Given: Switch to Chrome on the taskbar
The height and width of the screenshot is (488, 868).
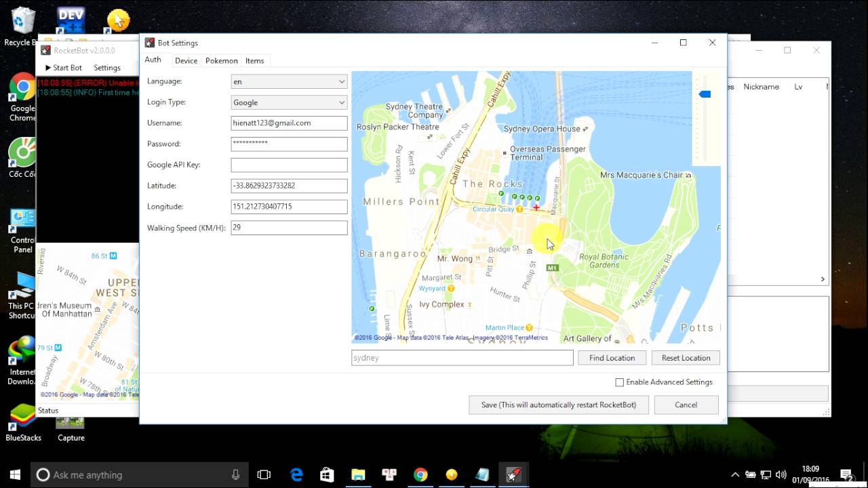Looking at the screenshot, I should click(420, 474).
